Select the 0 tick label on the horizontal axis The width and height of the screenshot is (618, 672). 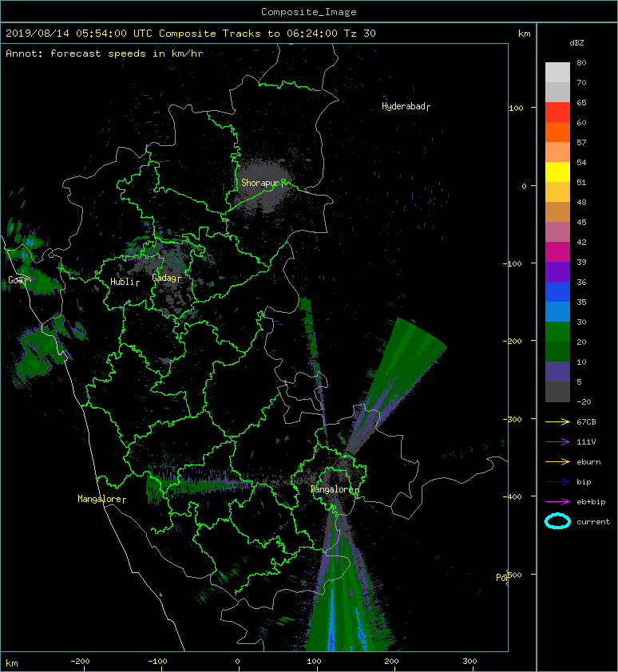[x=238, y=662]
